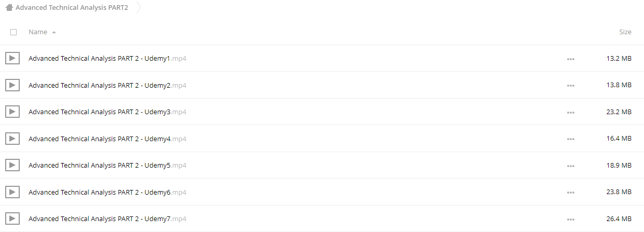644x232 pixels.
Task: Click the video play icon for Udemy5.mp4
Action: [x=12, y=165]
